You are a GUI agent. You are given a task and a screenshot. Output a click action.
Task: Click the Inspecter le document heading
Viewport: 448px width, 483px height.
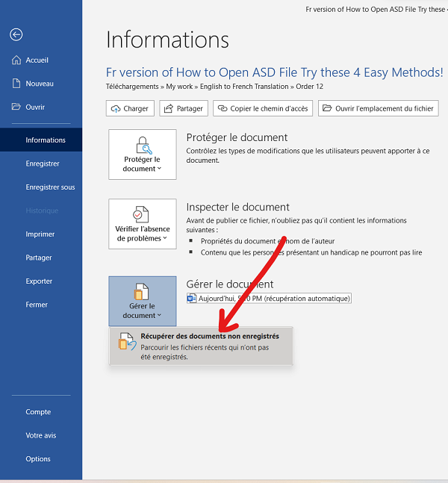[x=237, y=207]
